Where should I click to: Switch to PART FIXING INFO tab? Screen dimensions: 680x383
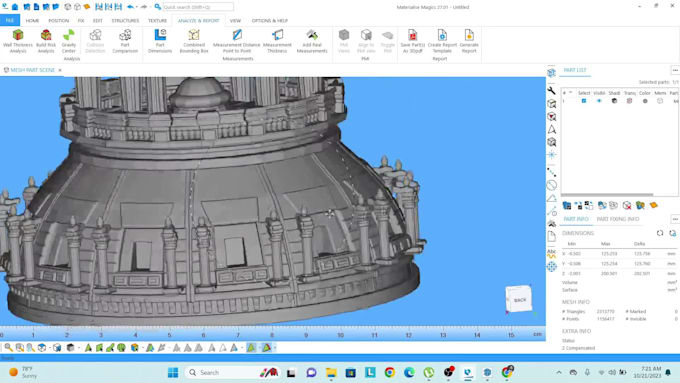[x=618, y=219]
